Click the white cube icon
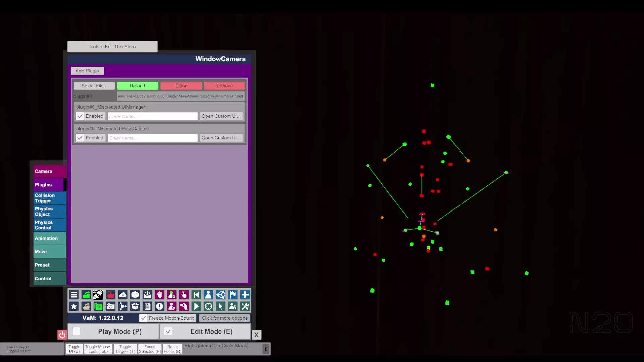 135,295
